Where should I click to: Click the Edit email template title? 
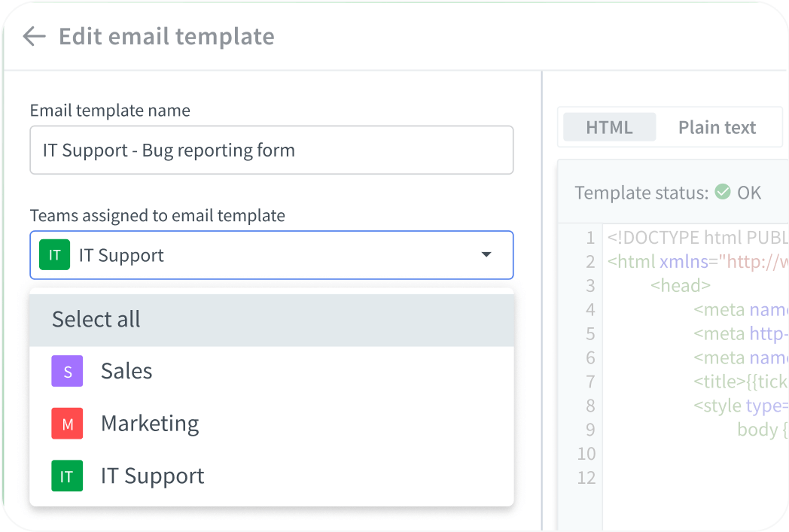tap(166, 36)
